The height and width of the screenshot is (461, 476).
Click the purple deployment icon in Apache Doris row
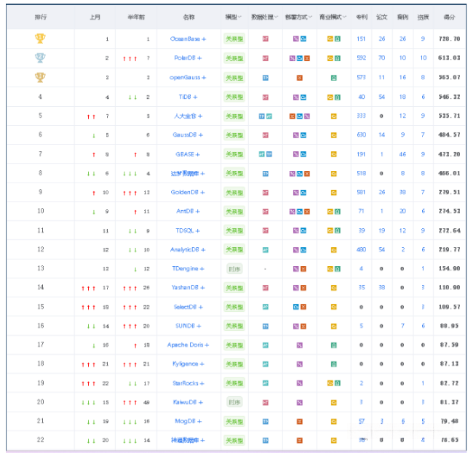coord(299,345)
